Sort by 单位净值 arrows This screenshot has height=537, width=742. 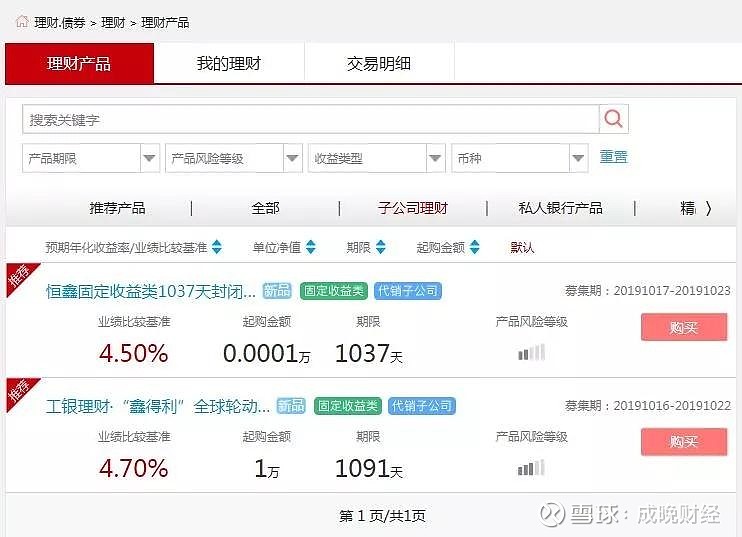click(310, 247)
